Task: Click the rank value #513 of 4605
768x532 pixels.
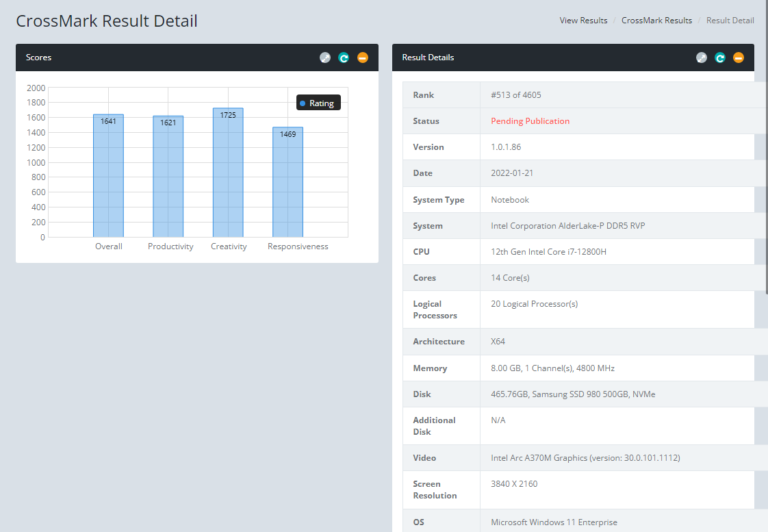Action: point(515,95)
